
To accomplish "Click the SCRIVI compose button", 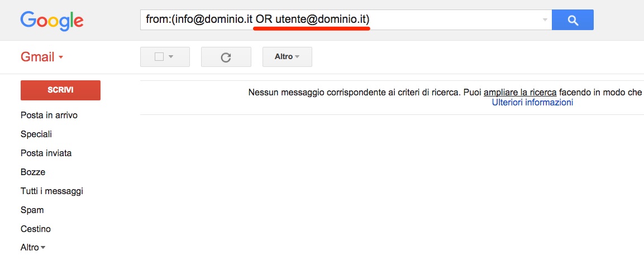I will pyautogui.click(x=60, y=90).
